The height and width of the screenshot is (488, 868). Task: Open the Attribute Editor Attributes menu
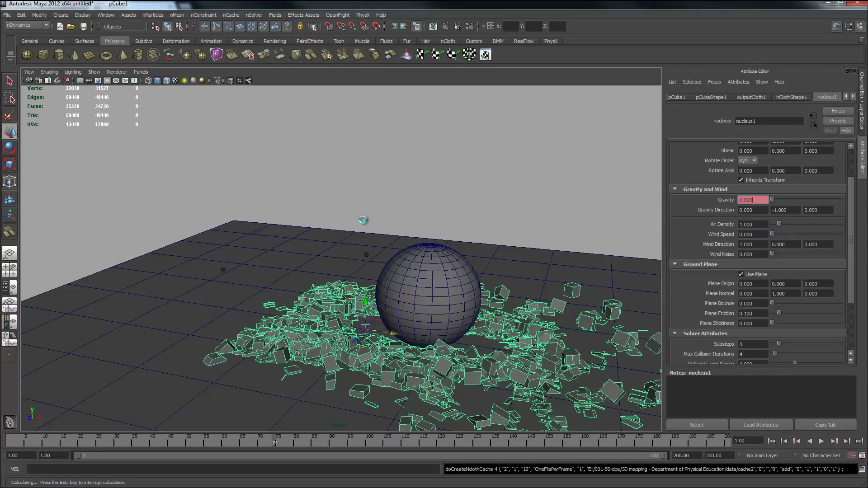[x=738, y=82]
